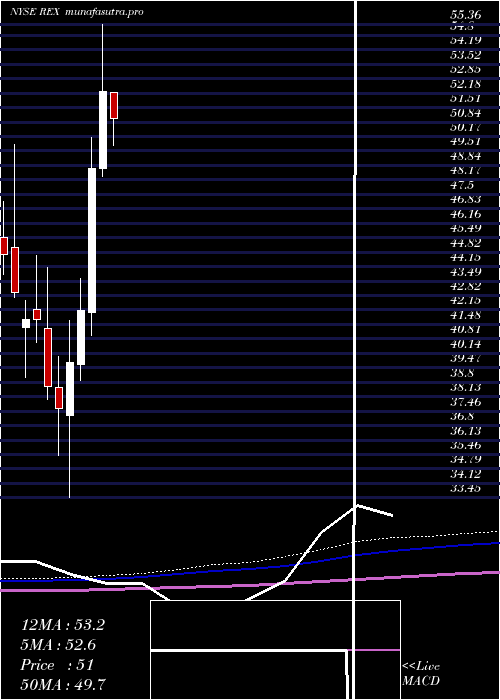Click the 36.8 price axis label
The image size is (500, 700).
462,416
